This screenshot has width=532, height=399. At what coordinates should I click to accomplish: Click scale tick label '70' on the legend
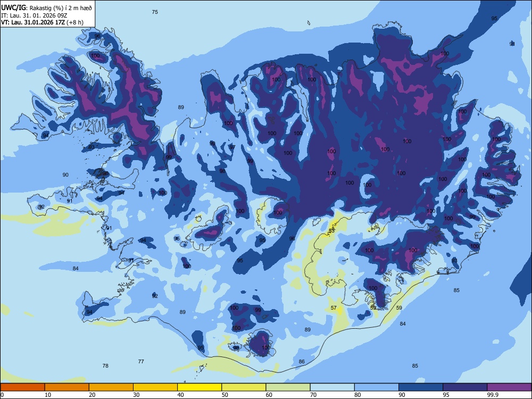pyautogui.click(x=313, y=395)
